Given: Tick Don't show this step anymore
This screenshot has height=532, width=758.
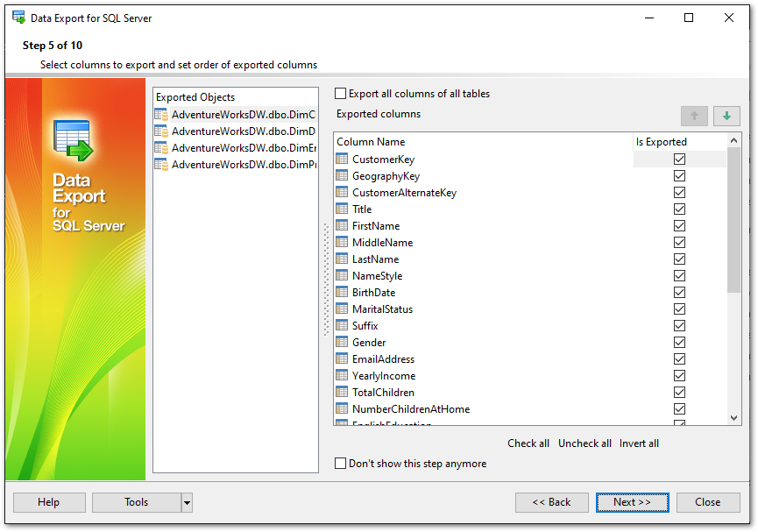Looking at the screenshot, I should (341, 464).
